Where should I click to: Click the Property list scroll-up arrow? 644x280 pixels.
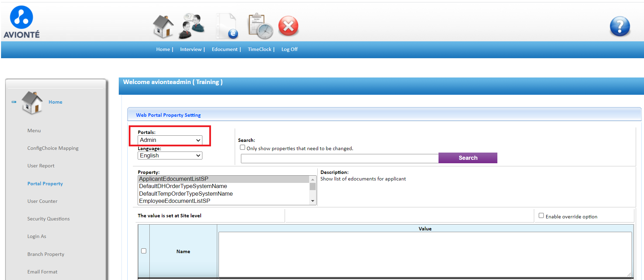tap(313, 179)
